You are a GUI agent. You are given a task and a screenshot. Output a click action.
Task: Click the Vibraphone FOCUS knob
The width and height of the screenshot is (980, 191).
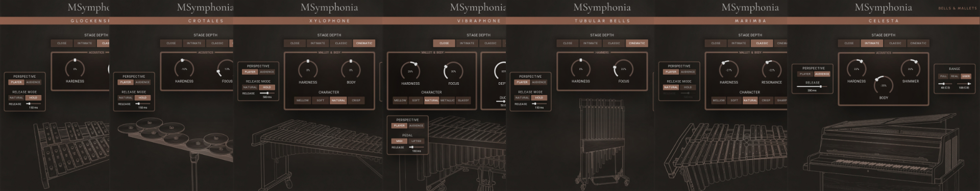coord(453,71)
